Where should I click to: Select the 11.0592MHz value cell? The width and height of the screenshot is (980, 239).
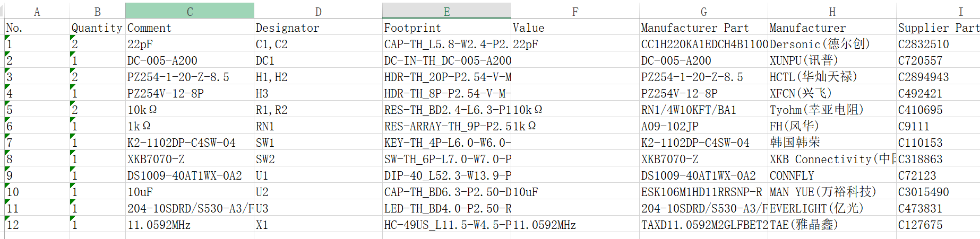(575, 225)
